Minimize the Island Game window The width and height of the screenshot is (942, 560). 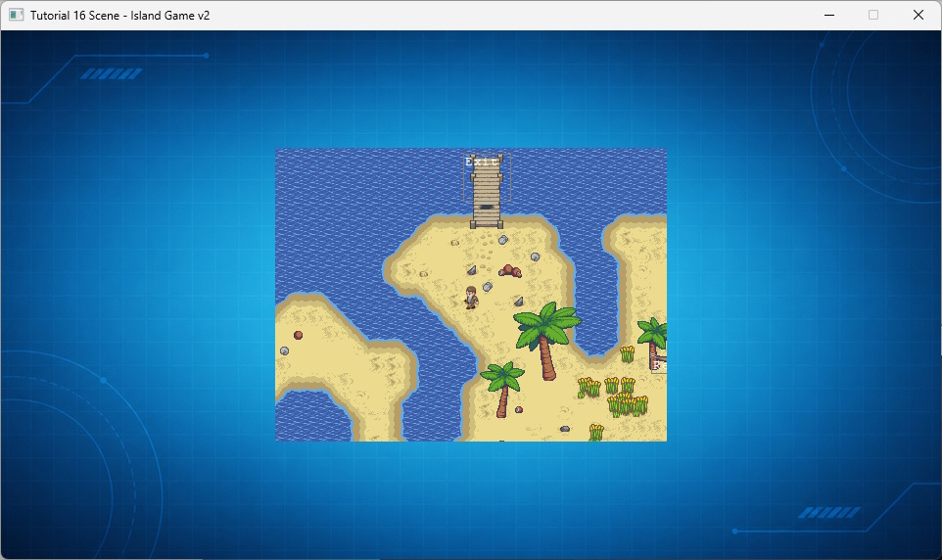click(829, 15)
